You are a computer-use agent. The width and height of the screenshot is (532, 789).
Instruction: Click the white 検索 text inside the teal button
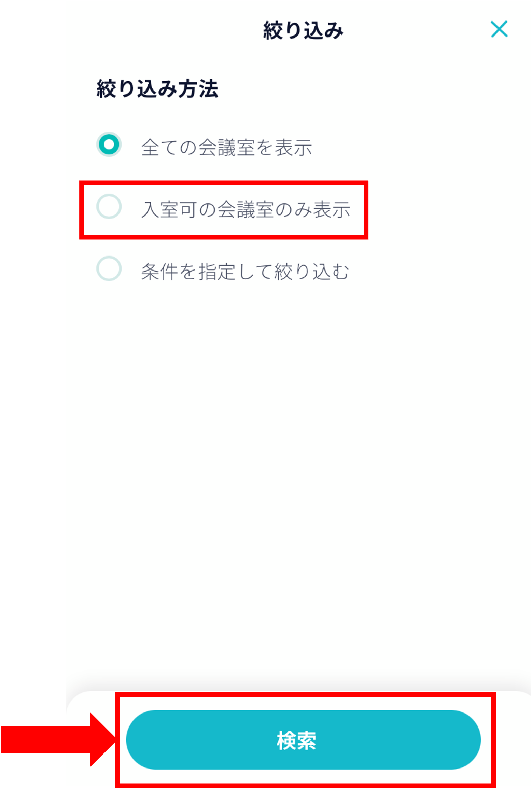296,740
